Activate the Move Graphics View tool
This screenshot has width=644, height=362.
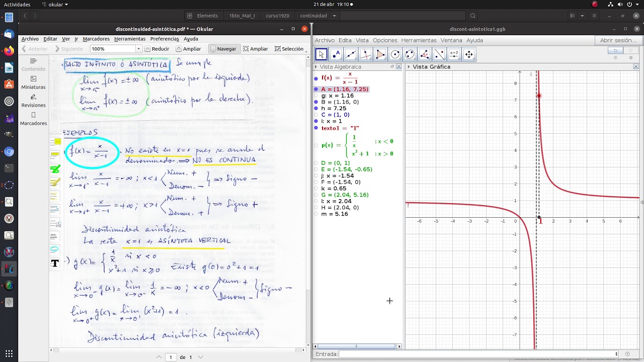pos(469,54)
